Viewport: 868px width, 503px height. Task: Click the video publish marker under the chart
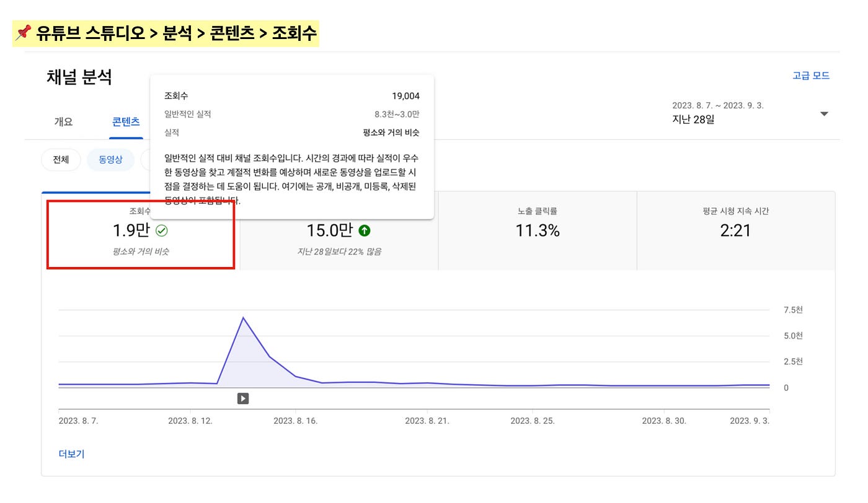pyautogui.click(x=243, y=398)
